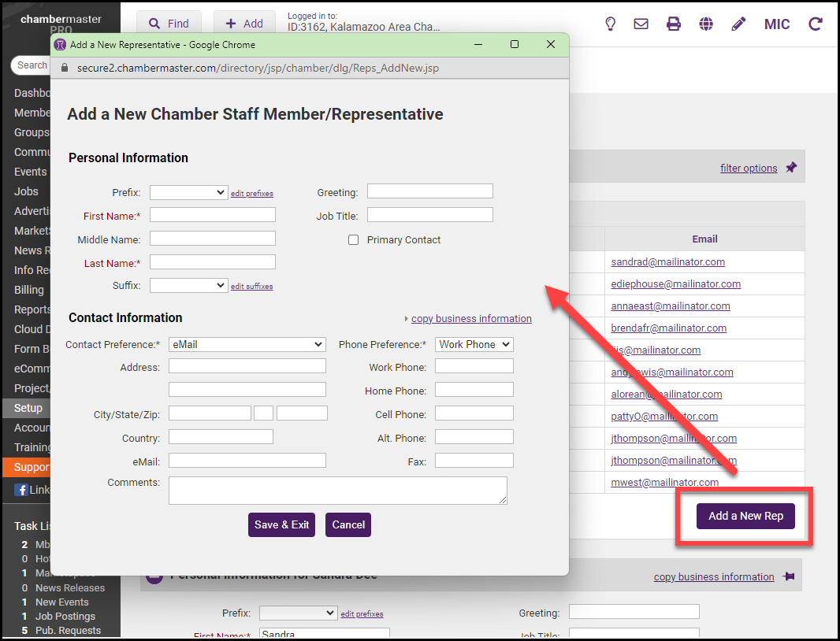Screen dimensions: 840x641
Task: Click the Save & Exit button
Action: click(281, 525)
